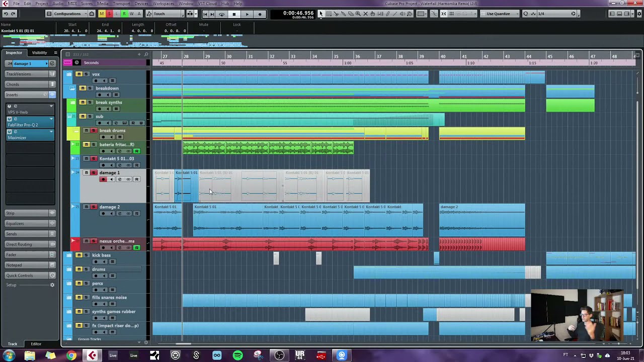The height and width of the screenshot is (362, 644).
Task: Expand the Chords inspector section
Action: (30, 84)
